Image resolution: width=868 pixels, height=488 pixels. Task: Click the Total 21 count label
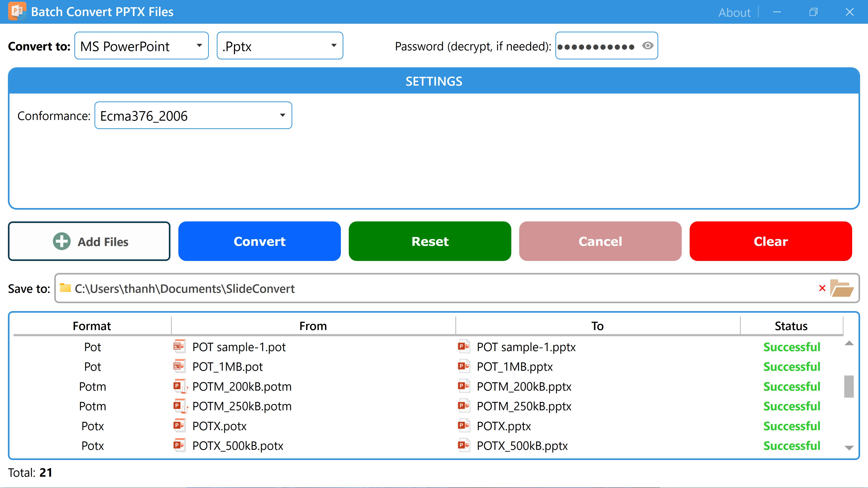point(30,472)
